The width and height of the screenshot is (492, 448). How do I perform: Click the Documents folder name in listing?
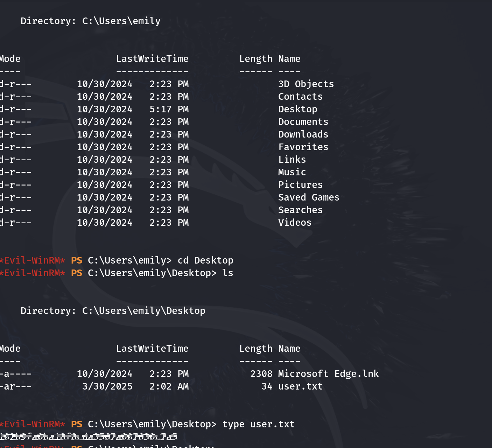point(303,122)
